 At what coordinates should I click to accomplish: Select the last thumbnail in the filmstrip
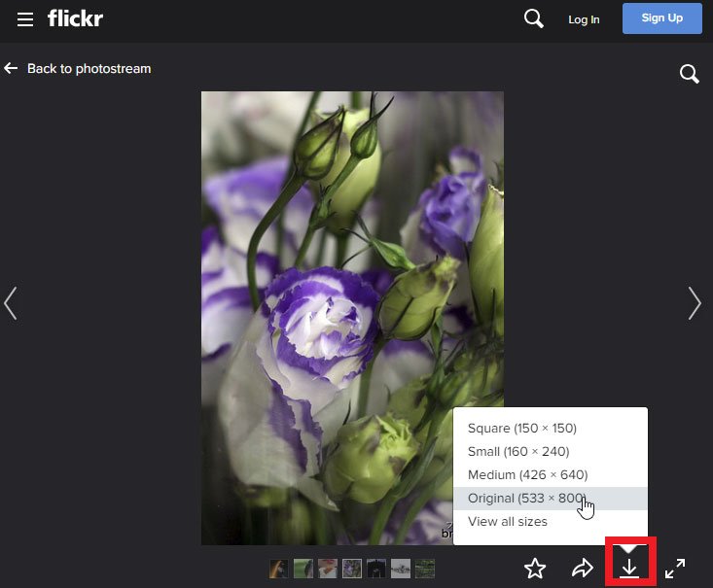click(425, 569)
